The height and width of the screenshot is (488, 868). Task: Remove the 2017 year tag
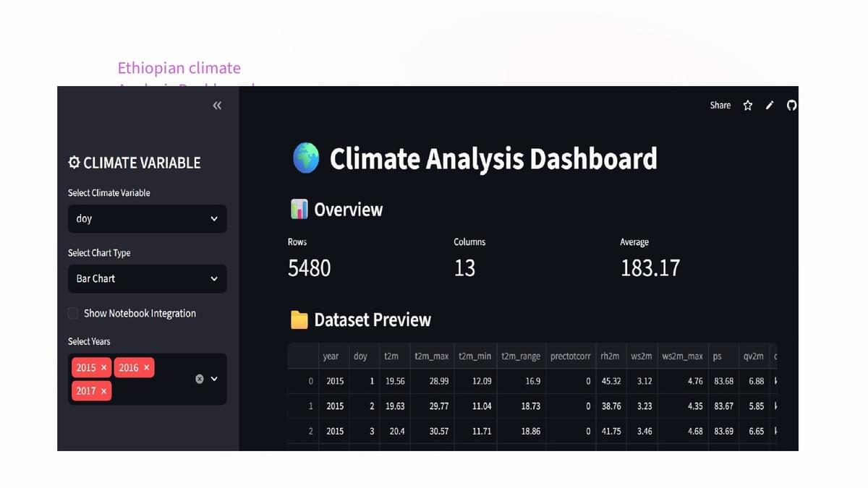[103, 390]
